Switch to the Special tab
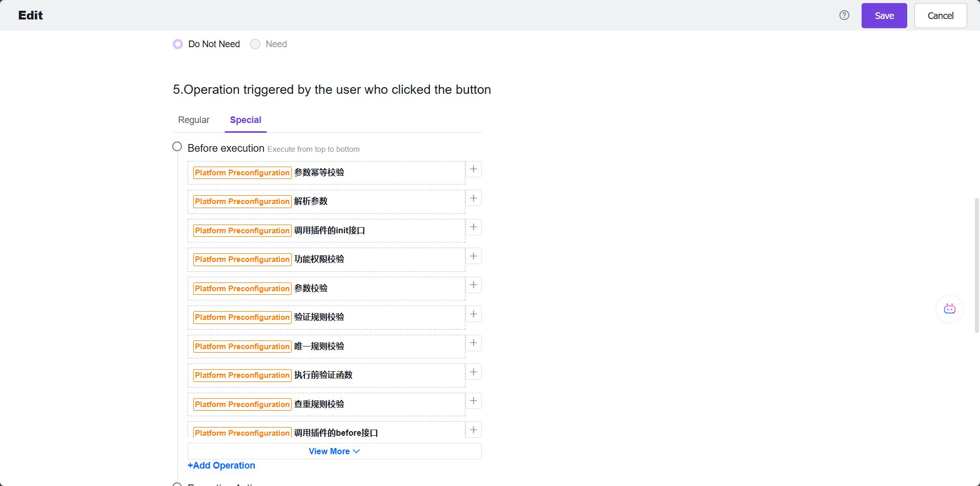This screenshot has width=980, height=486. point(246,119)
